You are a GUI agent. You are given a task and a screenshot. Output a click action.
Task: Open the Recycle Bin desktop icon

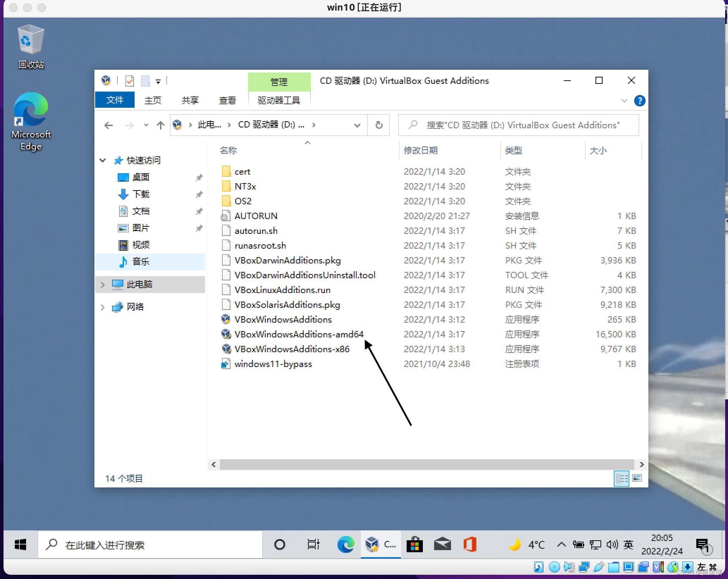point(31,46)
